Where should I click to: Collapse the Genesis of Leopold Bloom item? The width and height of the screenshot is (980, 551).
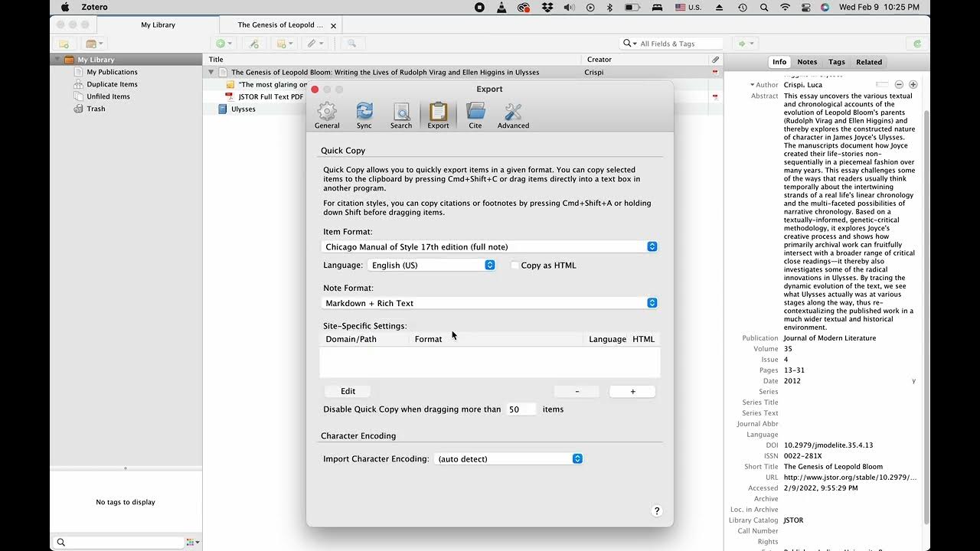point(211,72)
